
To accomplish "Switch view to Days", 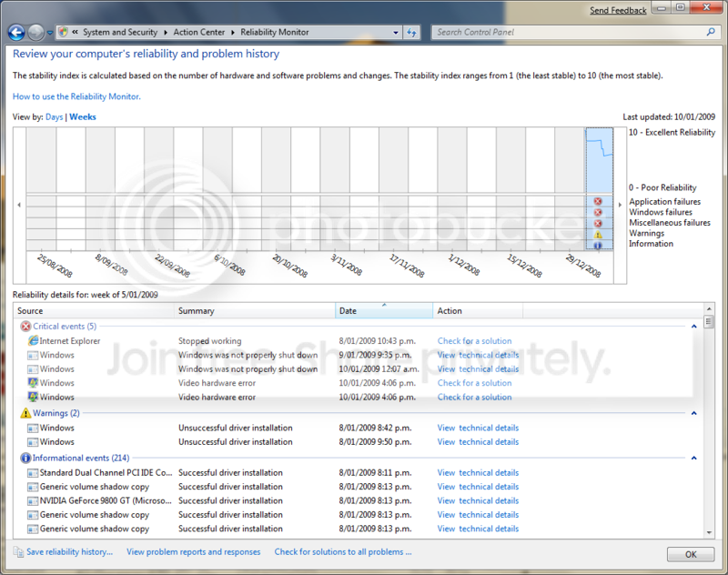I will coord(55,117).
